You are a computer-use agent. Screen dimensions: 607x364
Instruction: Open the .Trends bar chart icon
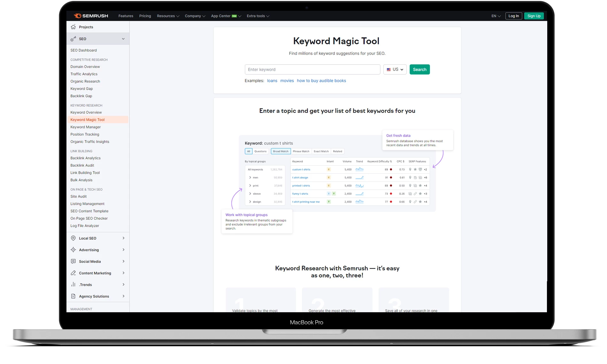(73, 284)
